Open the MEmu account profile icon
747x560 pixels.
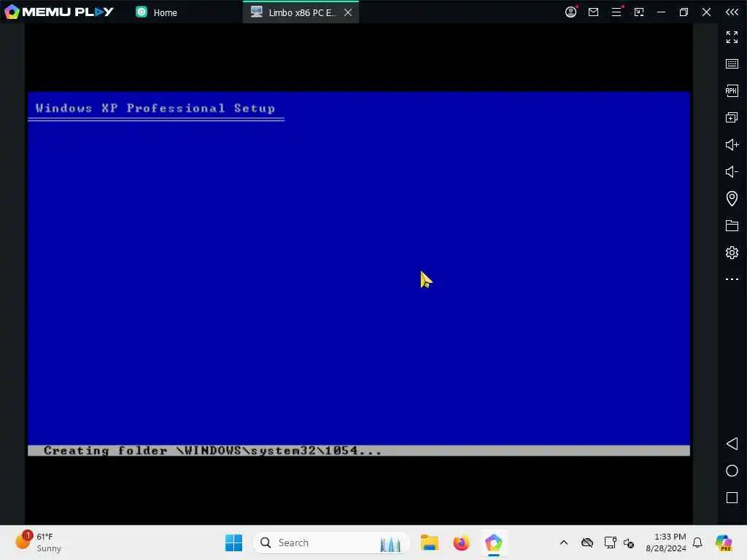(570, 12)
